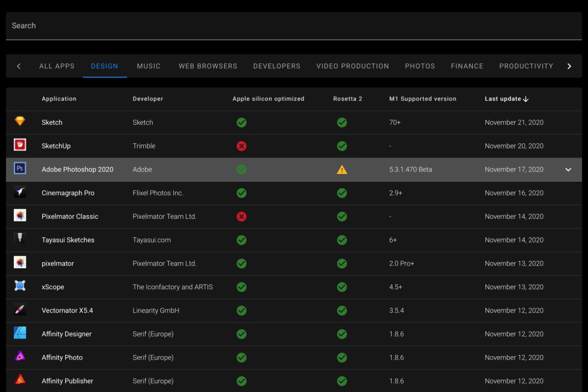
Task: Select the Design tab
Action: (104, 66)
